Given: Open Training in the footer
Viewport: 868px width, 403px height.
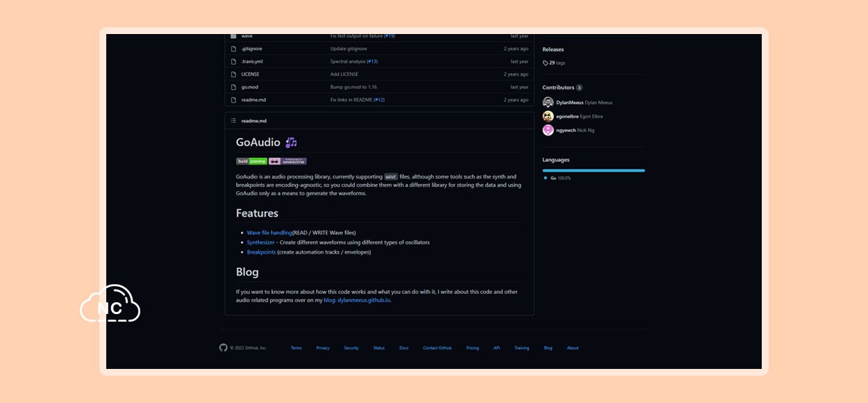Looking at the screenshot, I should pos(521,348).
